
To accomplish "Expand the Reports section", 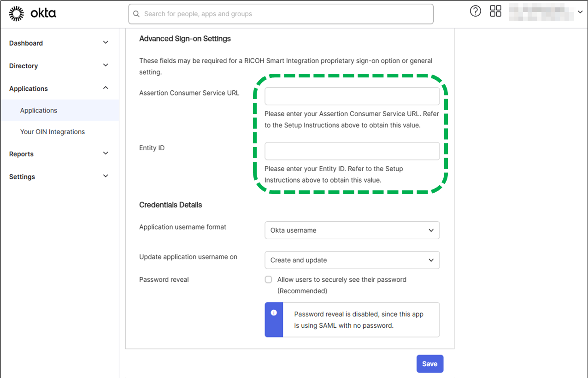I will point(105,154).
